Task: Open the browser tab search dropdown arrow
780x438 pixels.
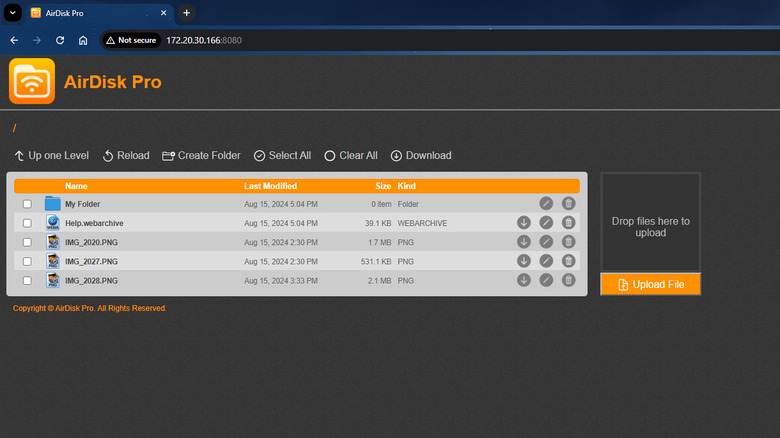Action: point(12,13)
